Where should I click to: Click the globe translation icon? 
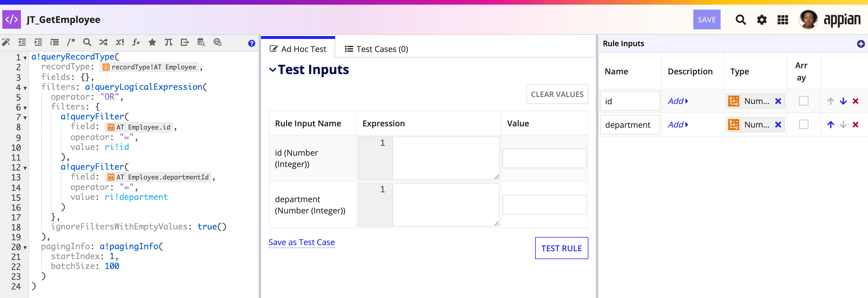pyautogui.click(x=217, y=42)
